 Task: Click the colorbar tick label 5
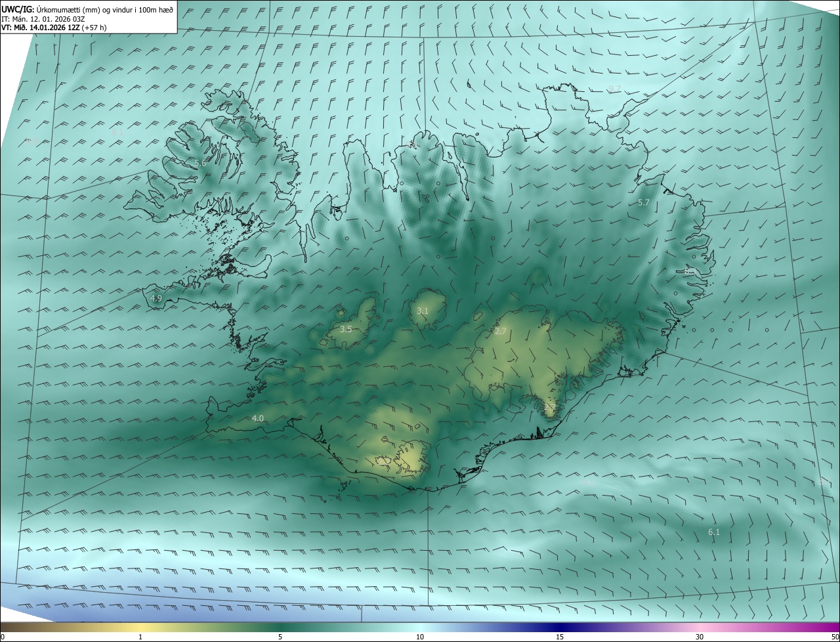280,637
